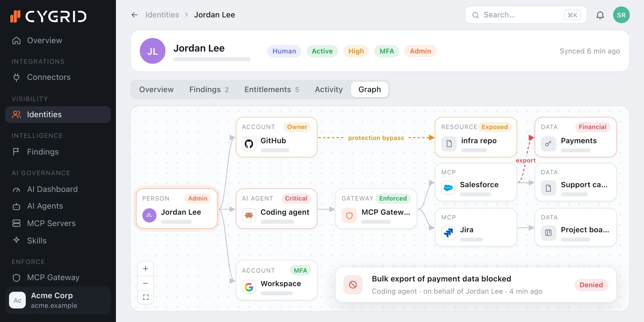Image resolution: width=644 pixels, height=322 pixels.
Task: Zoom out of the graph
Action: pos(146,283)
